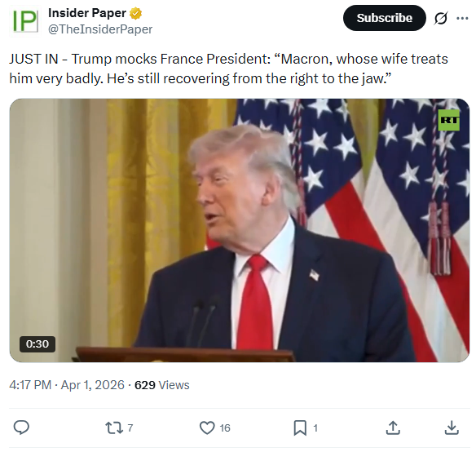View the 629 Views analytics

click(x=162, y=385)
